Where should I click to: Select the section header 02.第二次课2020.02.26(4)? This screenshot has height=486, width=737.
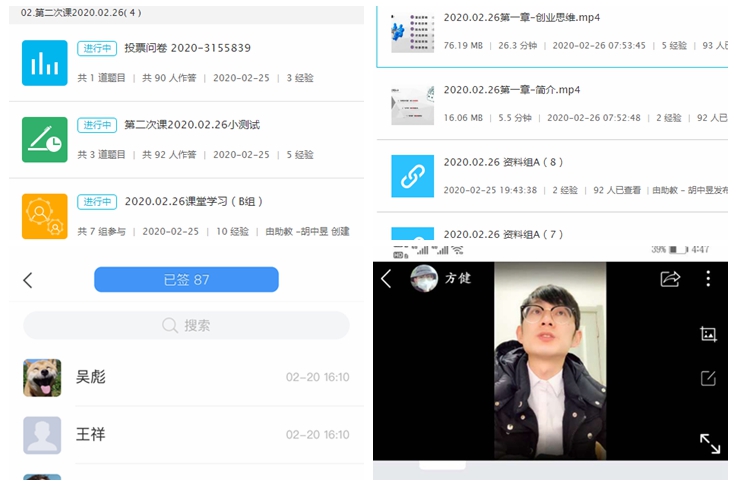[x=81, y=13]
